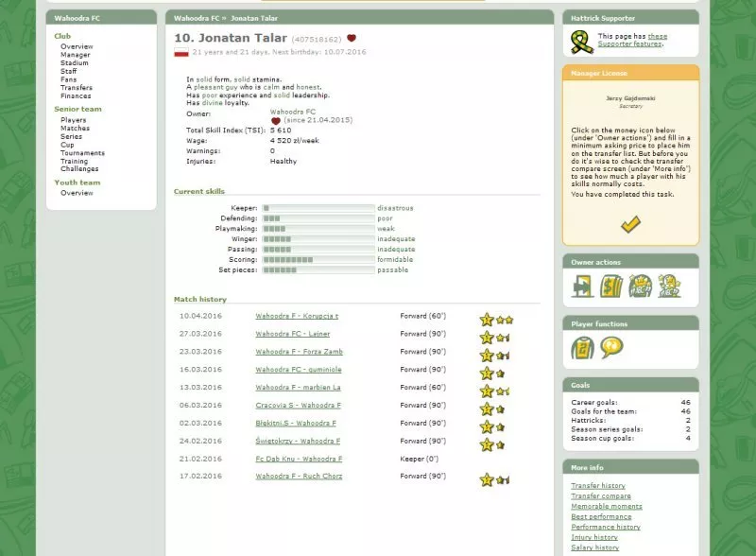Open the Salary history link
The image size is (756, 556).
point(594,547)
